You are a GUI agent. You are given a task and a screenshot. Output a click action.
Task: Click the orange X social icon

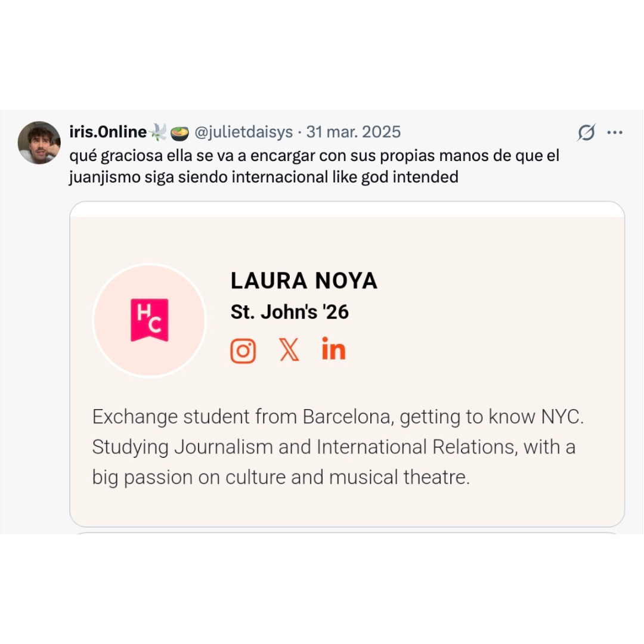(289, 349)
